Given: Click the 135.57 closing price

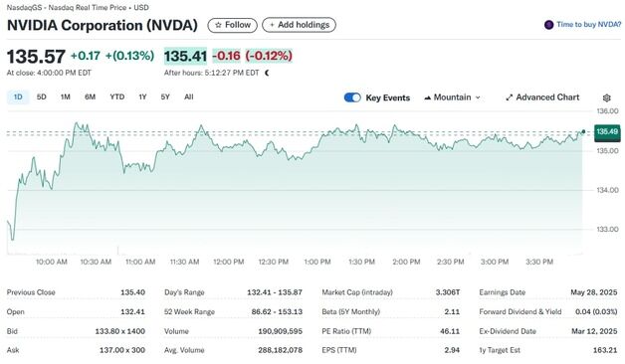Looking at the screenshot, I should click(x=36, y=56).
